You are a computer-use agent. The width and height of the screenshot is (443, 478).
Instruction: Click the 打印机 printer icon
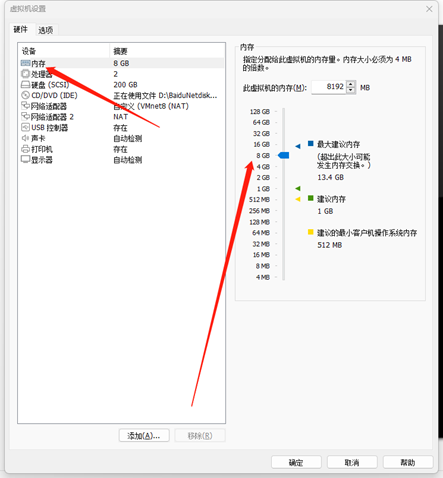25,149
